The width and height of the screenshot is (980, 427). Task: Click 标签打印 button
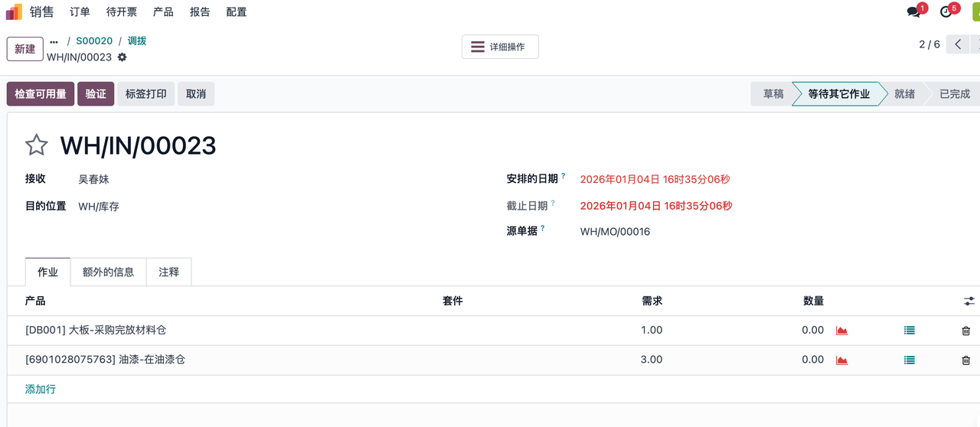pos(145,94)
